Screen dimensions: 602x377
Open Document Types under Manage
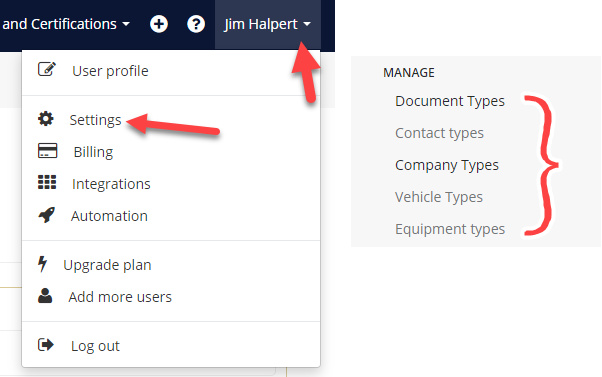(450, 101)
